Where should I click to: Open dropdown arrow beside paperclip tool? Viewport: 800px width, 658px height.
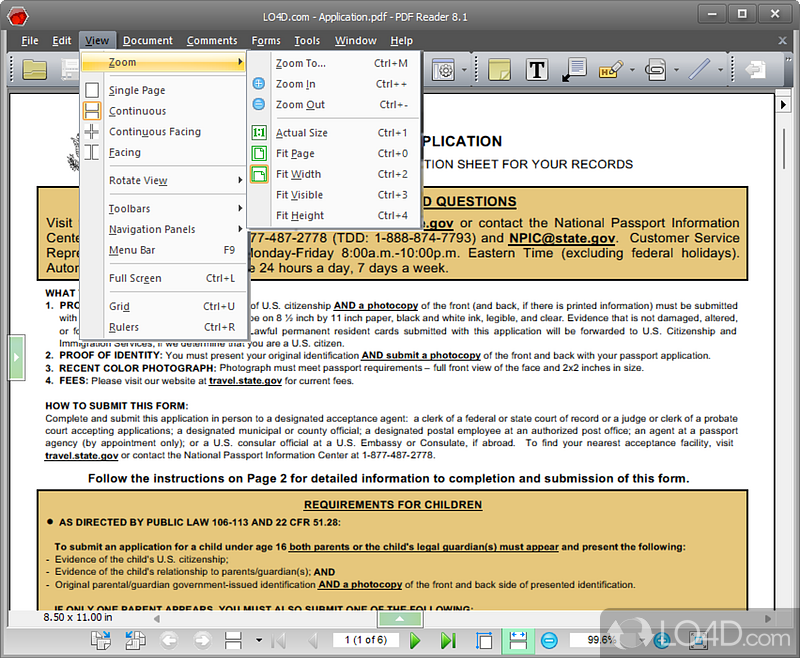677,69
